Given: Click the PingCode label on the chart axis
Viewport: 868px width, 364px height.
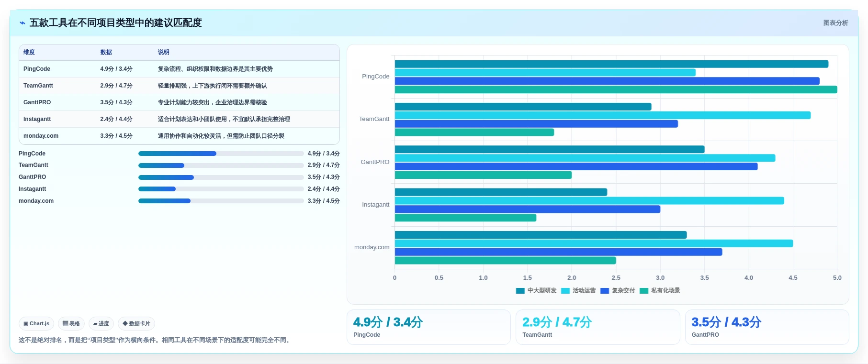Looking at the screenshot, I should [x=376, y=77].
